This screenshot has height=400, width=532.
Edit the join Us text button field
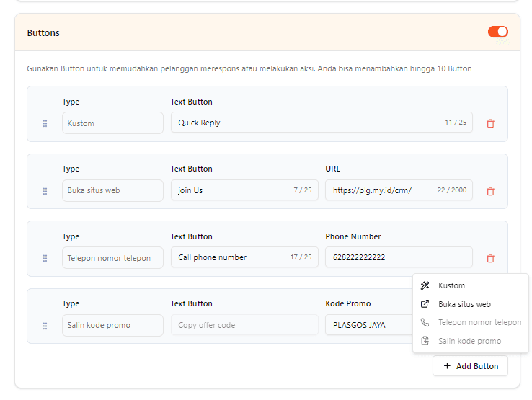coord(231,190)
